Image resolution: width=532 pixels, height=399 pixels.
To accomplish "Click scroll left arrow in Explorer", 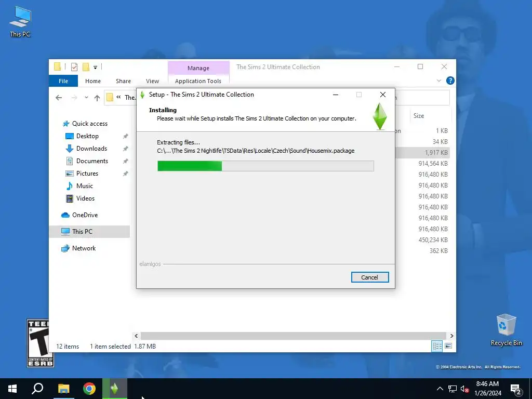I will 136,336.
